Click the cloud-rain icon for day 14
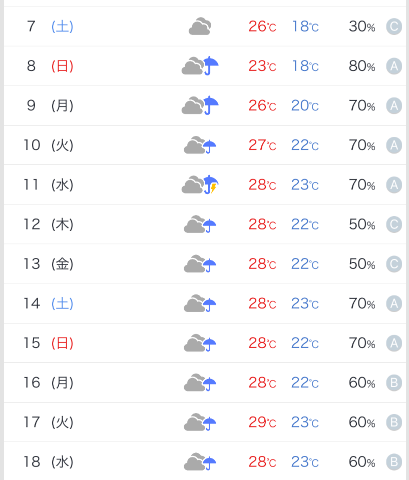 click(200, 303)
